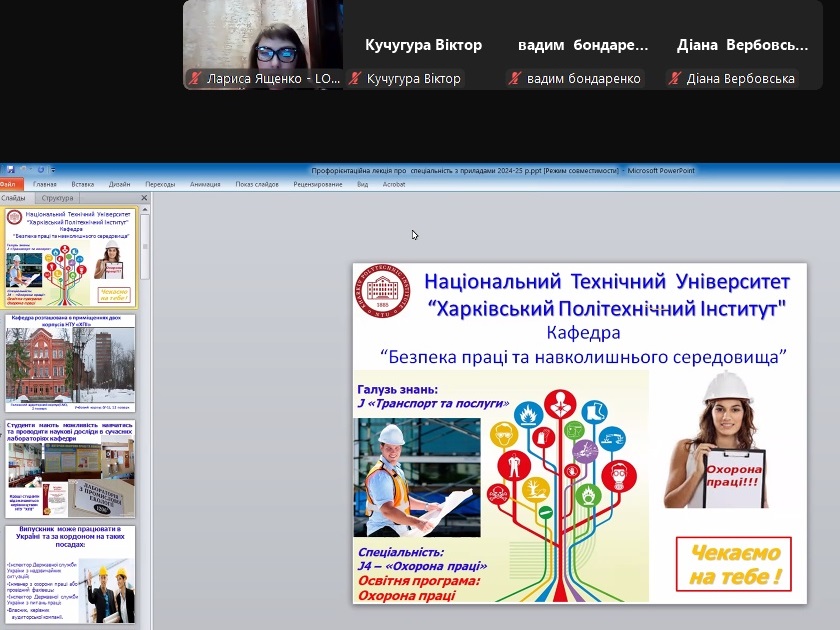840x630 pixels.
Task: Select the slide thumbnail about department laboratories
Action: tap(70, 469)
